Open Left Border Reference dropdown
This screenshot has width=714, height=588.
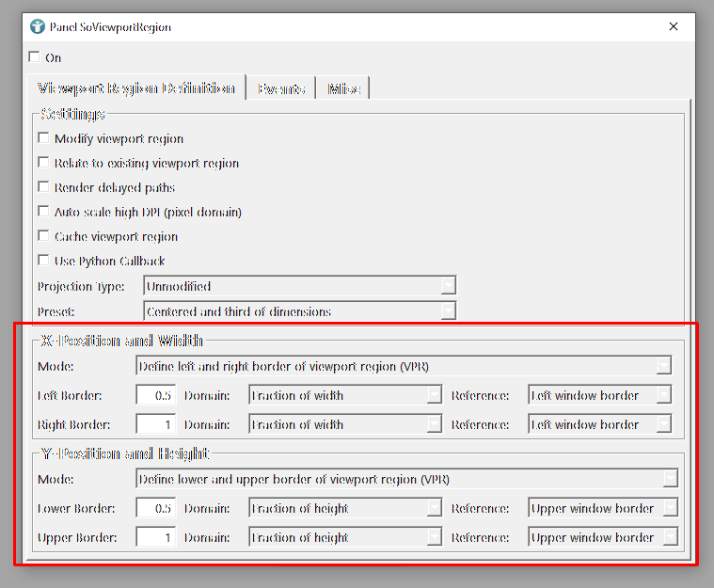click(599, 396)
